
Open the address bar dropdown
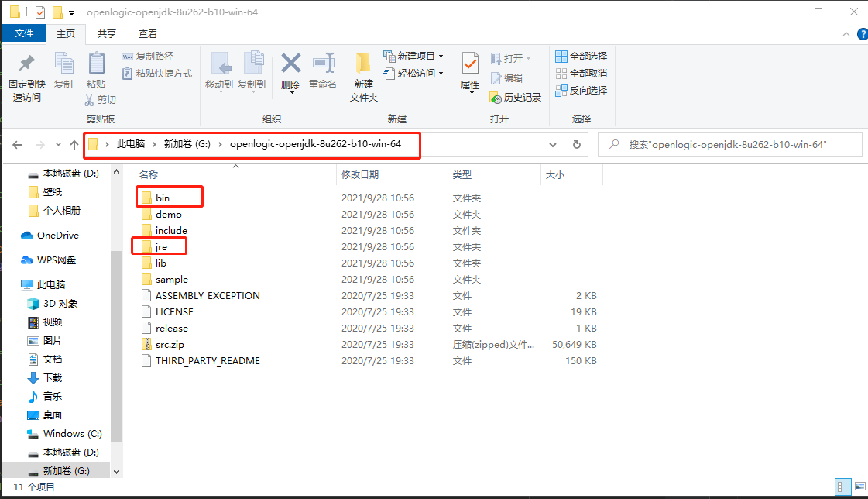click(x=552, y=145)
